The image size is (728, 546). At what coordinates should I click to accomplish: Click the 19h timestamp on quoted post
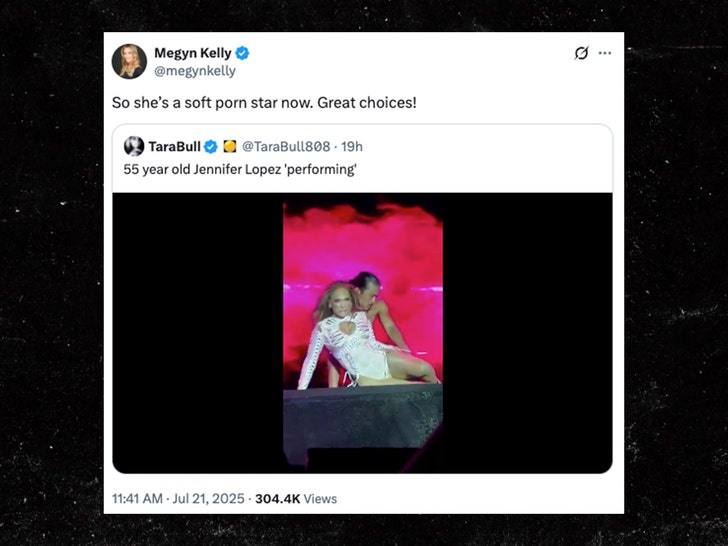[x=352, y=147]
